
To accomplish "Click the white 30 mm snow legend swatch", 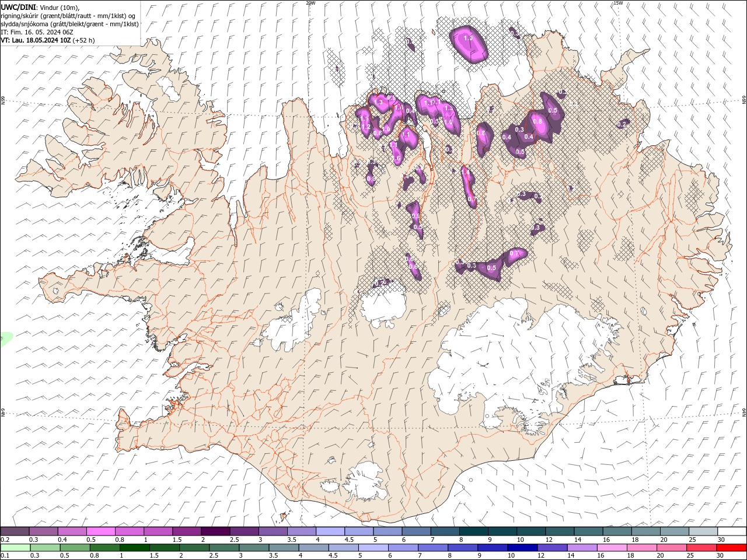I will (x=732, y=531).
